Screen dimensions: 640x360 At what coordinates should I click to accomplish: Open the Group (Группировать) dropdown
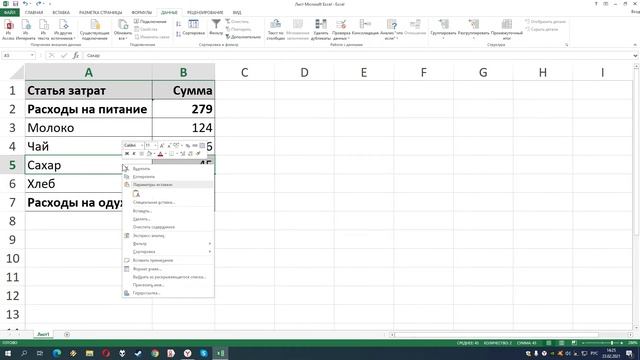click(443, 29)
